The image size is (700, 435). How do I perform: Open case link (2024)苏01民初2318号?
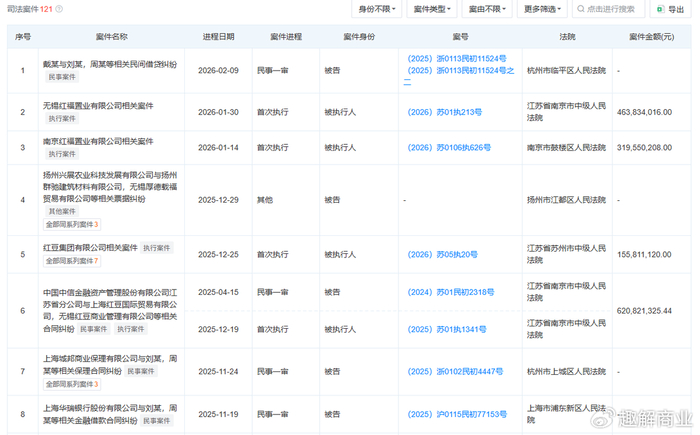(450, 292)
